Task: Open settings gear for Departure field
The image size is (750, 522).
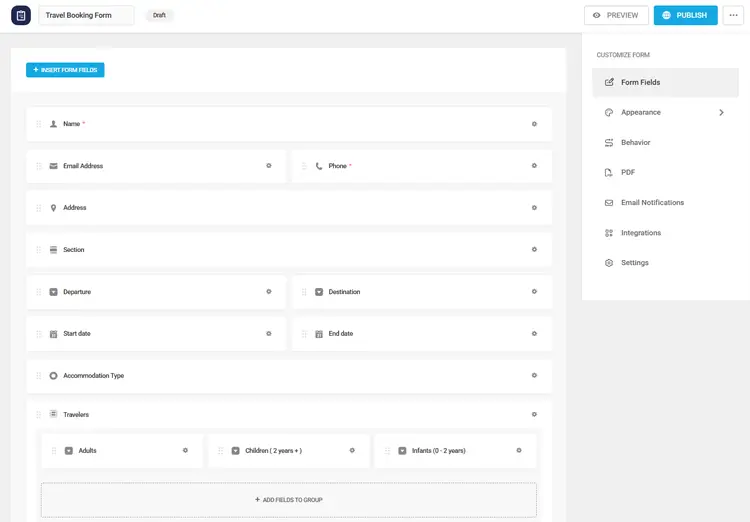Action: 269,291
